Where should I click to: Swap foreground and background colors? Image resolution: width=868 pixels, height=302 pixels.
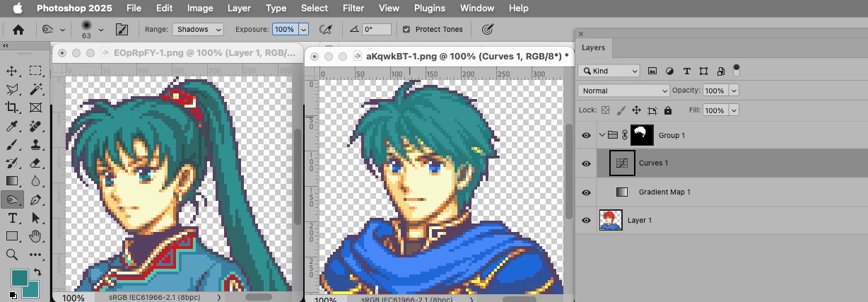coord(37,272)
